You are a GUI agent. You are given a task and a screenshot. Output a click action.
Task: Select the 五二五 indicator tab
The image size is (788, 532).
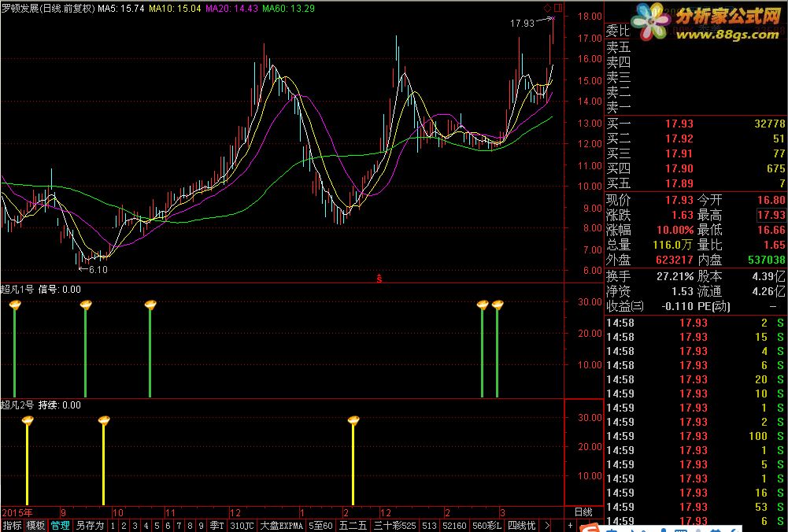353,526
